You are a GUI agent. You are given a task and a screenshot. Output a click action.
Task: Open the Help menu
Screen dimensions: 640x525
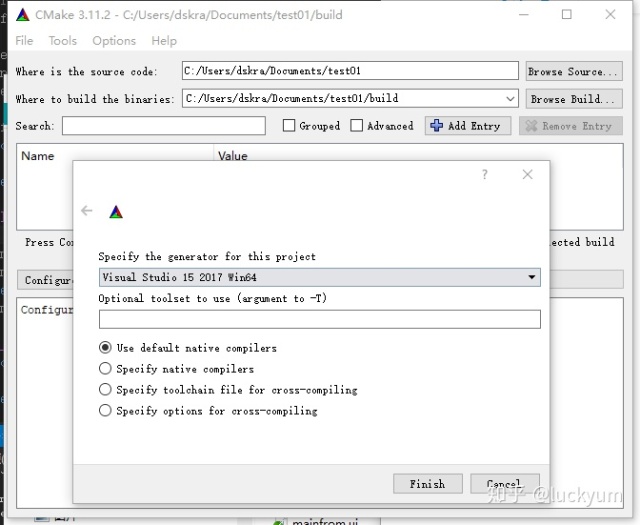164,41
